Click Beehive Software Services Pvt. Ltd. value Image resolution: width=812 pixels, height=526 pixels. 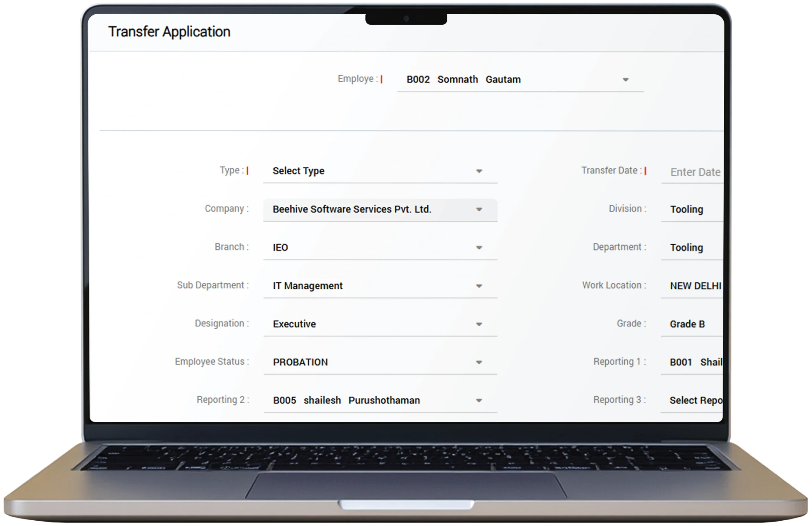pyautogui.click(x=352, y=209)
